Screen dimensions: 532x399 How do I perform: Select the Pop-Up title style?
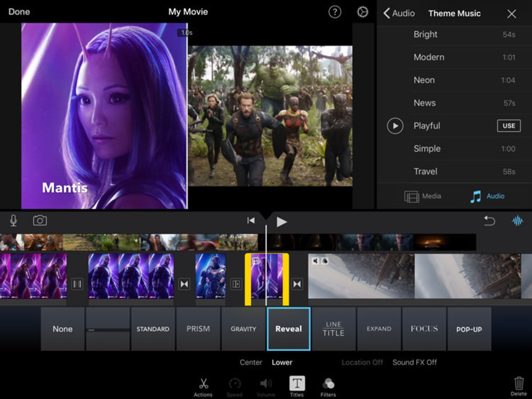point(469,329)
